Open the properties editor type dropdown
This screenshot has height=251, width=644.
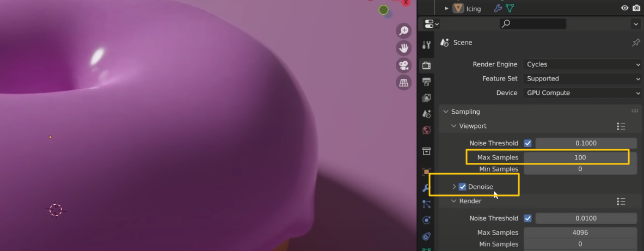(x=431, y=24)
